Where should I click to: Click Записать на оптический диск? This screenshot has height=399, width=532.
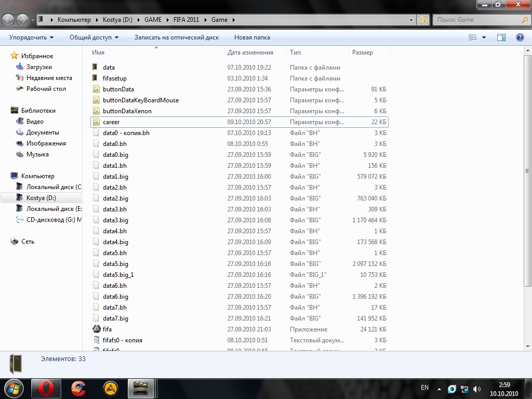pyautogui.click(x=177, y=37)
